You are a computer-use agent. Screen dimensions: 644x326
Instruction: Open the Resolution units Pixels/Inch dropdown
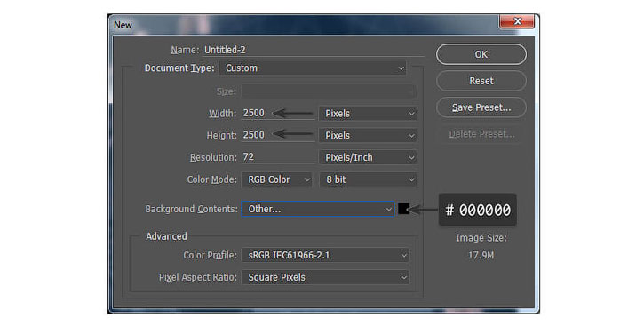point(368,157)
